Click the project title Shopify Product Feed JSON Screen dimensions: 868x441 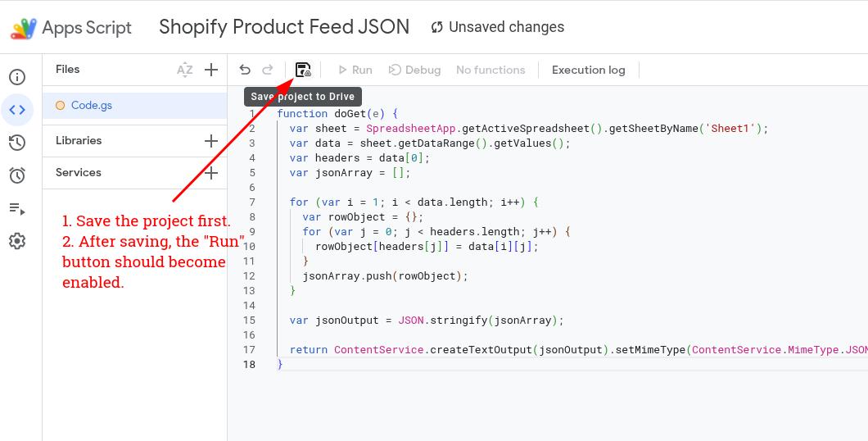pos(284,27)
